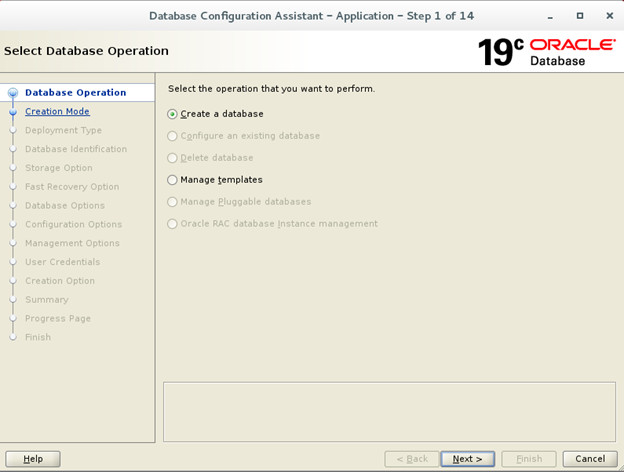Screen dimensions: 624x472
Task: Select Oracle RAC database Instance management
Action: [272, 224]
